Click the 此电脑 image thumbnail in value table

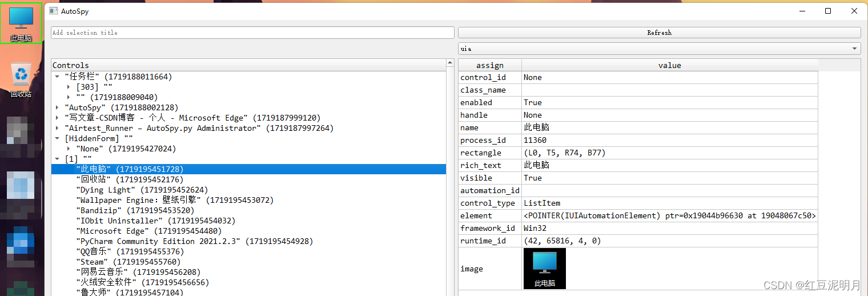[544, 269]
